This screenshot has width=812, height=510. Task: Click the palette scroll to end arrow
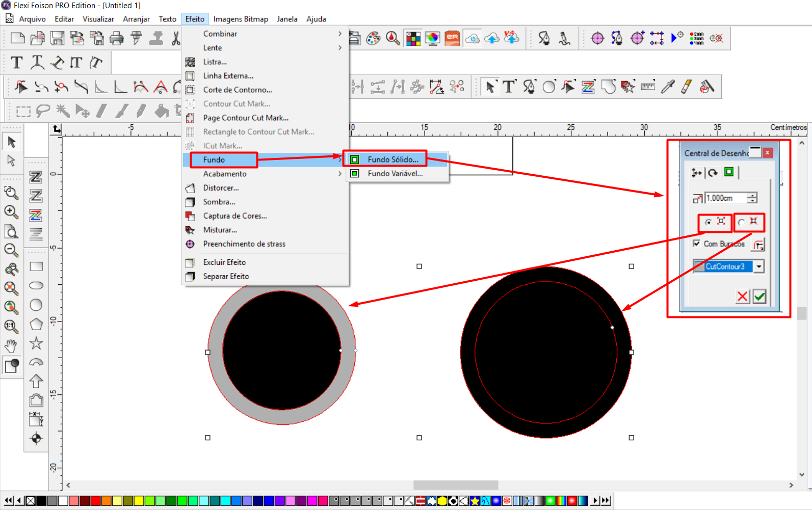(x=606, y=501)
